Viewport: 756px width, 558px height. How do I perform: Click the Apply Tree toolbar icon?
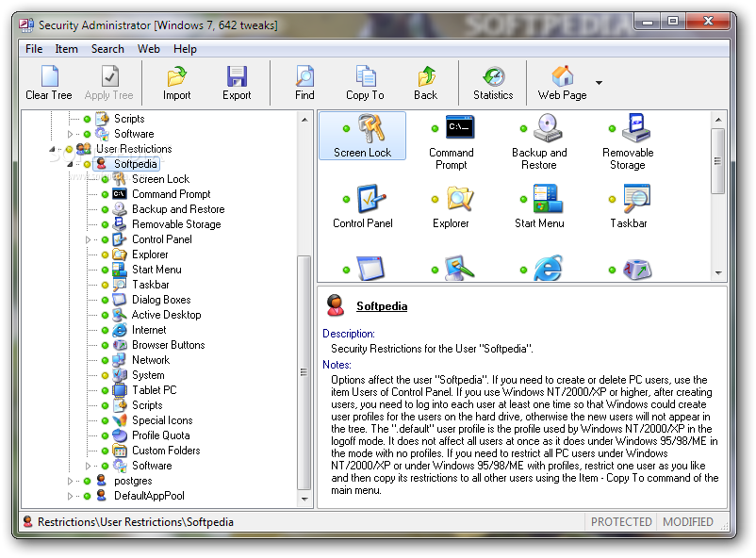coord(109,76)
